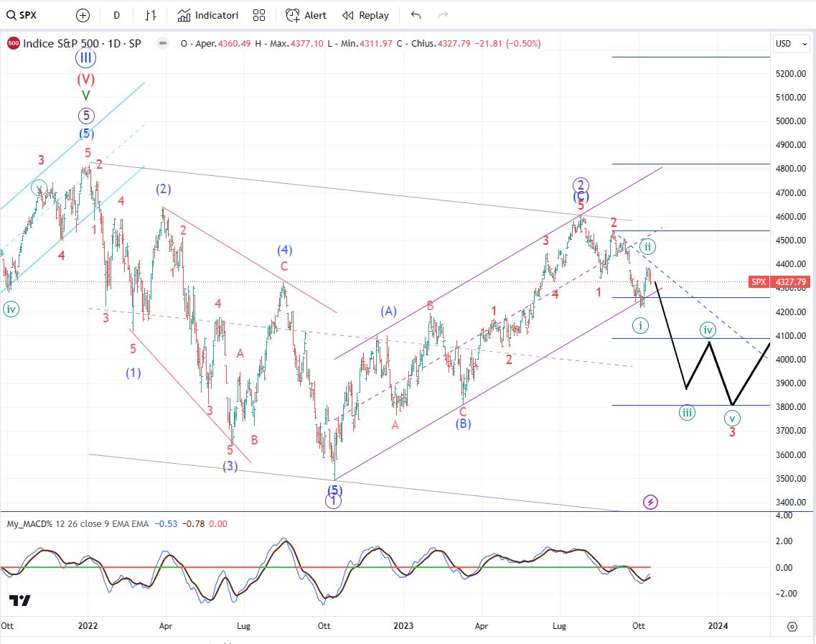Screen dimensions: 816x644
Task: Select the blue (4) wave label
Action: point(284,251)
